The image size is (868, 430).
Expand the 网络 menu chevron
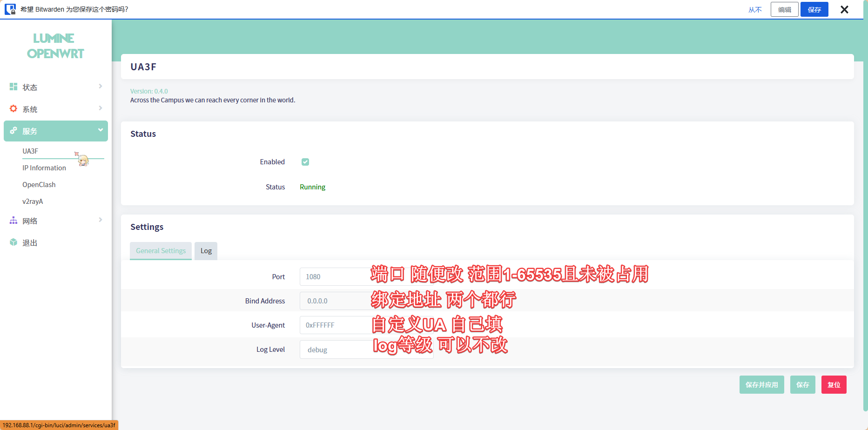[x=100, y=220]
